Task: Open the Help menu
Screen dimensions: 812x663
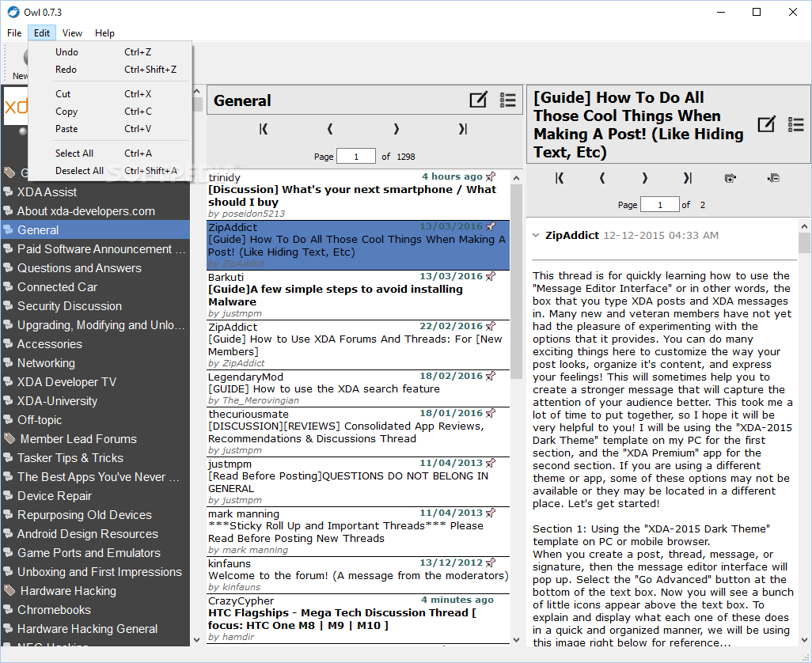Action: 104,33
